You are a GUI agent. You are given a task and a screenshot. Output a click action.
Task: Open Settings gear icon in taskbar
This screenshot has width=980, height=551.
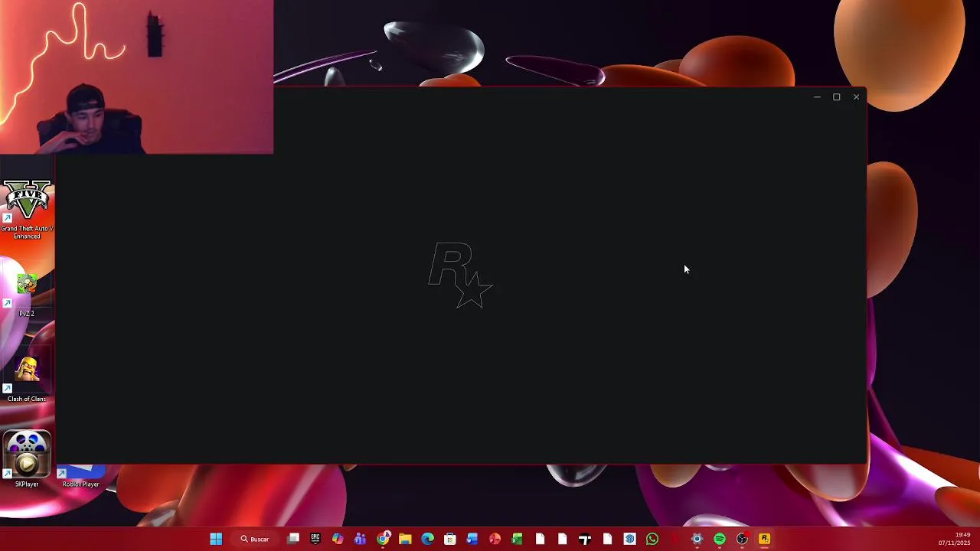tap(697, 539)
